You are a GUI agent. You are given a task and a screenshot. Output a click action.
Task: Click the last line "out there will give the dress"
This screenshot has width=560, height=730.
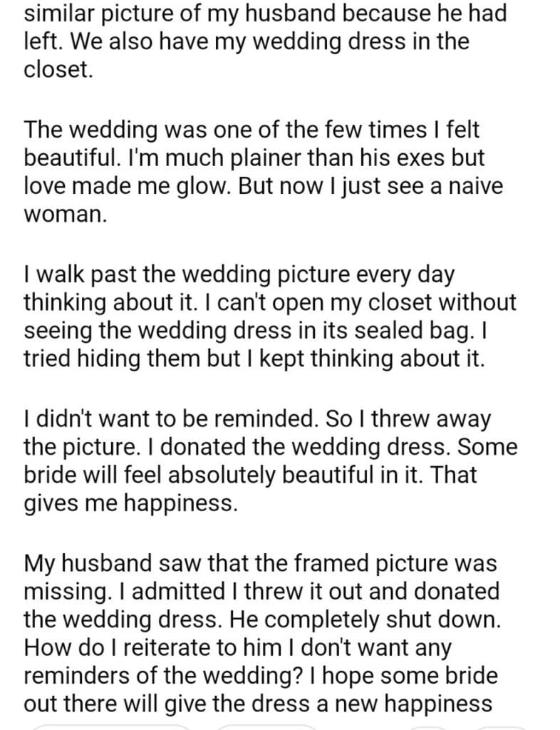pos(258,702)
